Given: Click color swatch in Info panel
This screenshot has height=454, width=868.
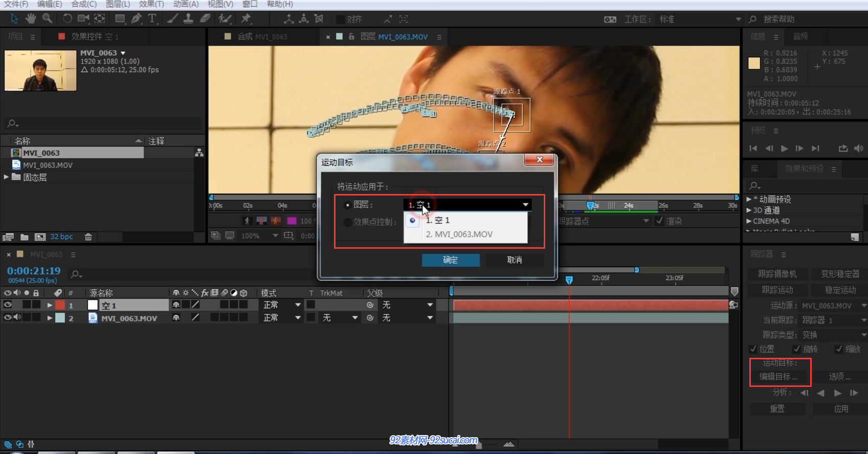Looking at the screenshot, I should (x=754, y=63).
